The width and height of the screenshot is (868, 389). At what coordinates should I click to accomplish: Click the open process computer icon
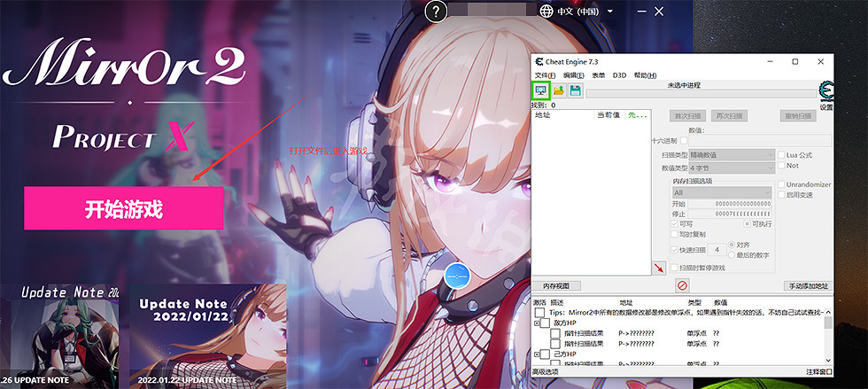point(540,90)
